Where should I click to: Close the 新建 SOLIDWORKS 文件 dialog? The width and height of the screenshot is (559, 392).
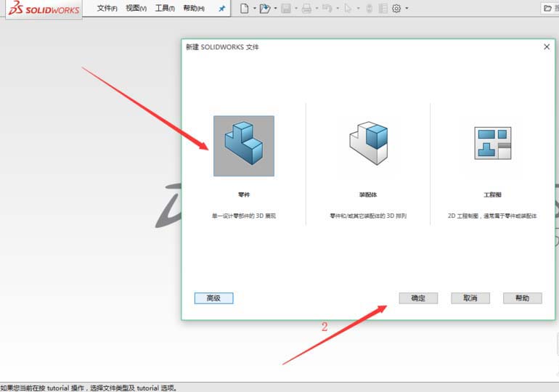(x=547, y=46)
